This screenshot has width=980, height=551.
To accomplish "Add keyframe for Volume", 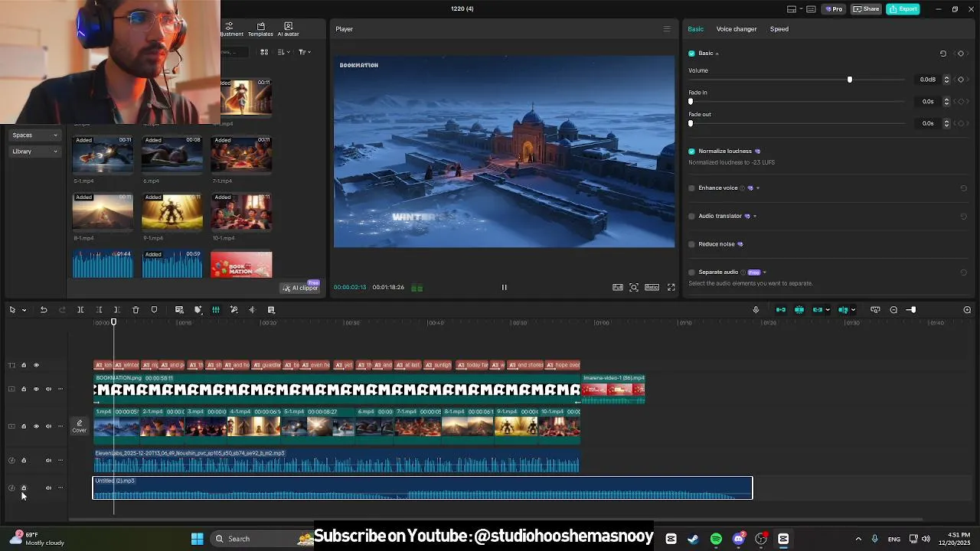I will pyautogui.click(x=961, y=80).
